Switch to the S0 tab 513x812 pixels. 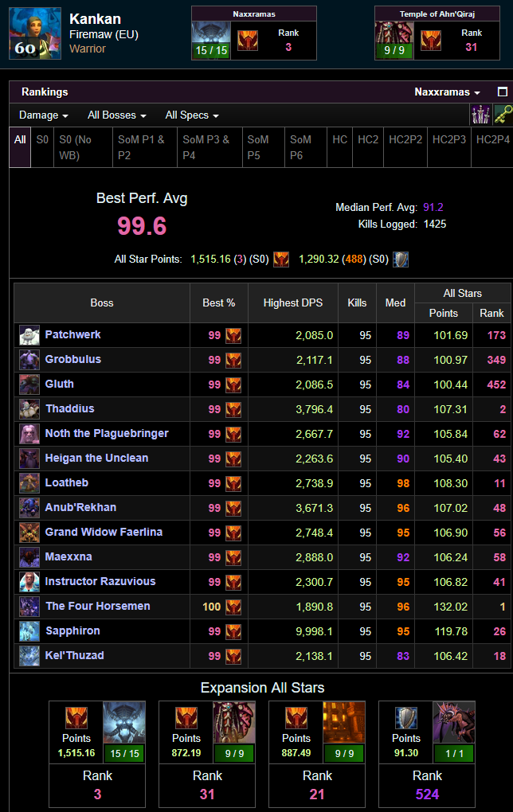42,147
